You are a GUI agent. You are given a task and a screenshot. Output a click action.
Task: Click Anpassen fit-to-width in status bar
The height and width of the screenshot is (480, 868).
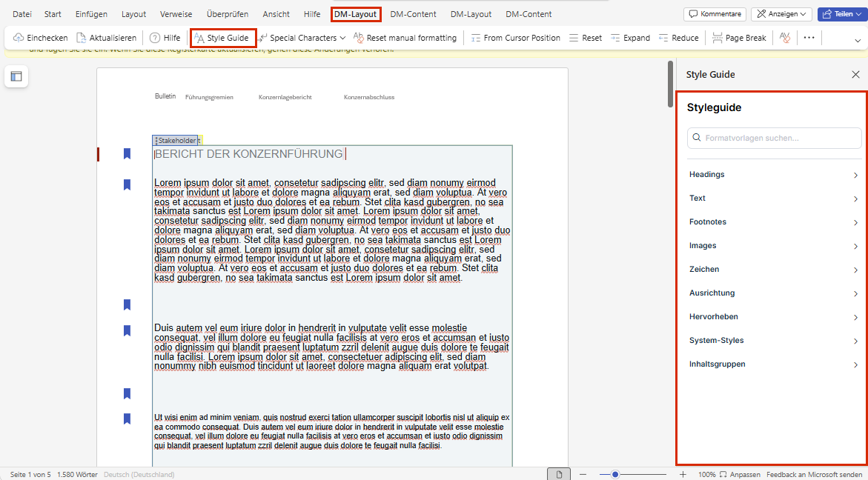click(740, 474)
